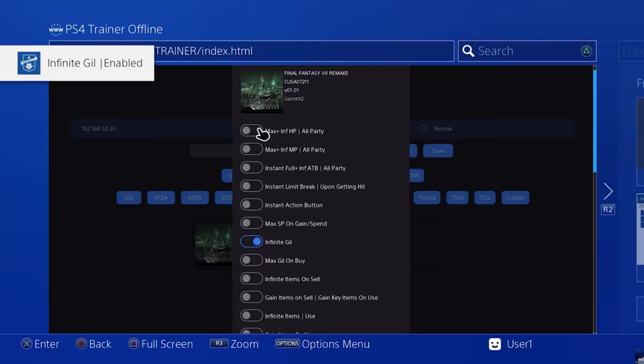This screenshot has width=644, height=364.
Task: Click the Zoom label
Action: 244,344
